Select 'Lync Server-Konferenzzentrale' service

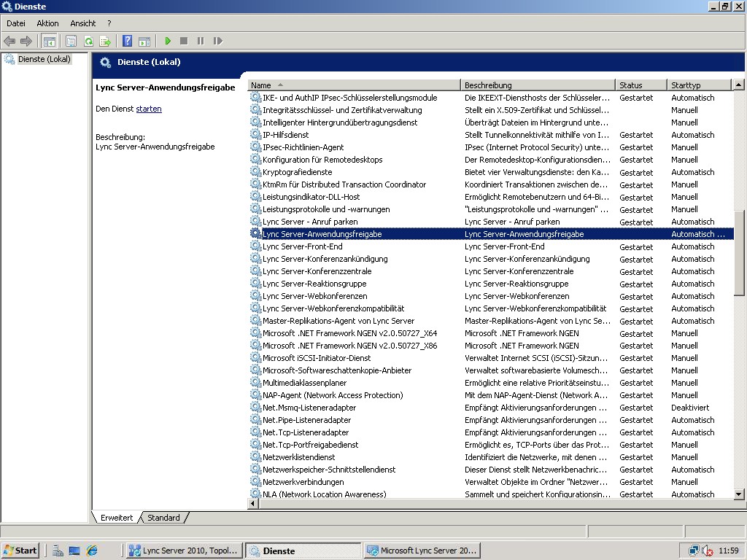tap(317, 271)
